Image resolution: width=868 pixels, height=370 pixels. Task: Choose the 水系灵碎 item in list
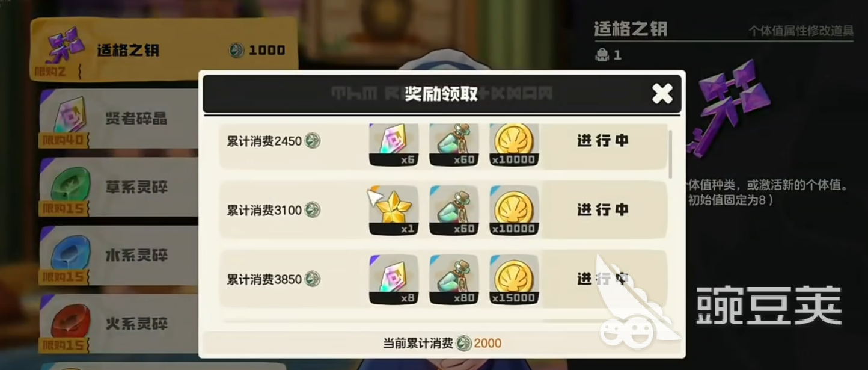pyautogui.click(x=119, y=256)
